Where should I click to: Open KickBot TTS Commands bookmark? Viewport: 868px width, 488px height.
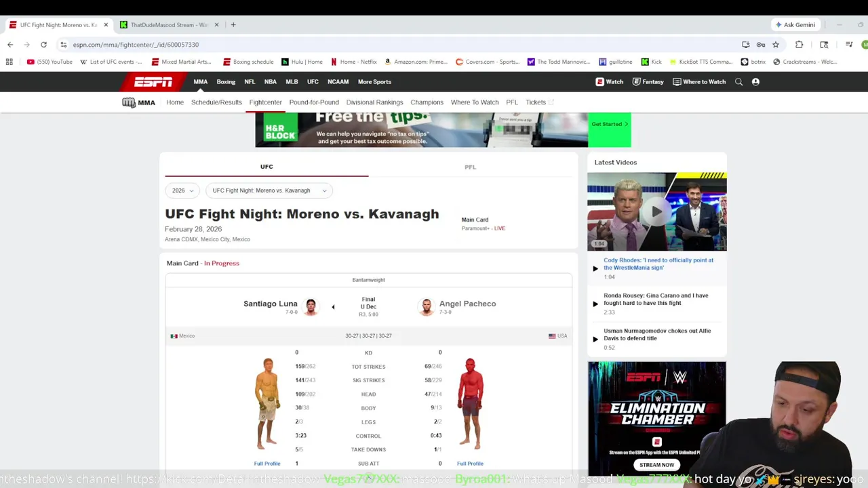click(701, 62)
